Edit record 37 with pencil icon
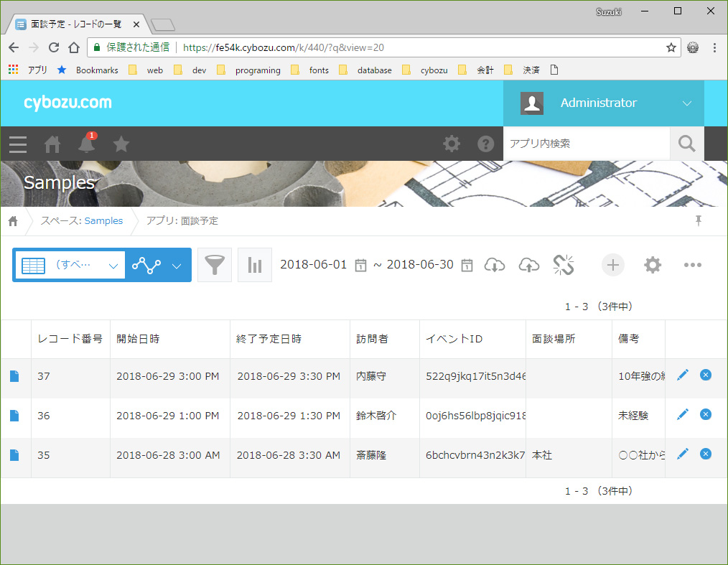This screenshot has height=565, width=728. tap(683, 375)
